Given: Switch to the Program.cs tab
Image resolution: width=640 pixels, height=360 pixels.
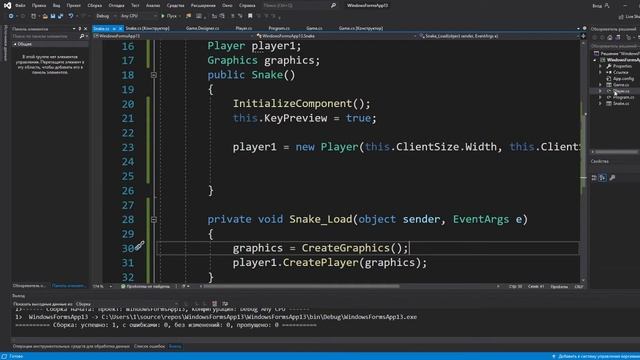Looking at the screenshot, I should click(279, 28).
